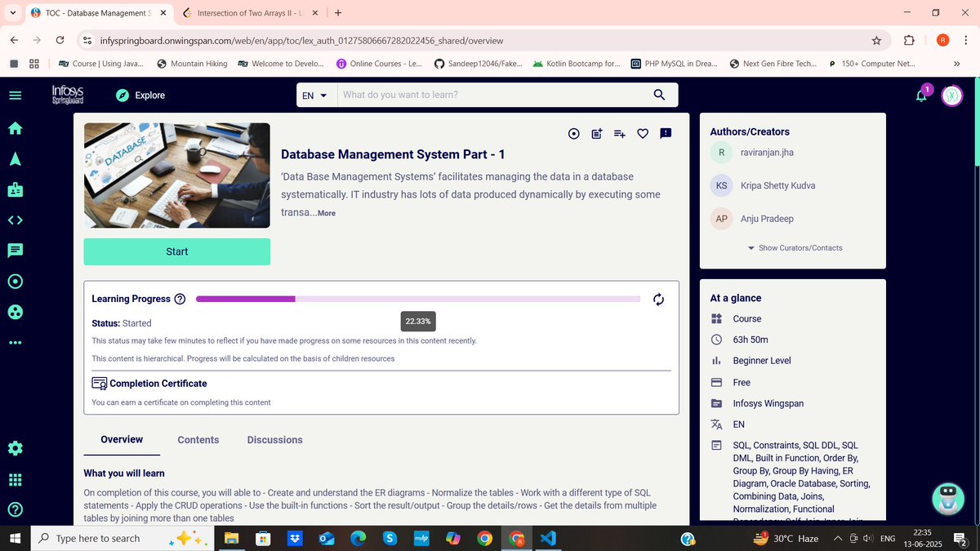
Task: Refresh learning progress with the sync icon
Action: click(659, 300)
